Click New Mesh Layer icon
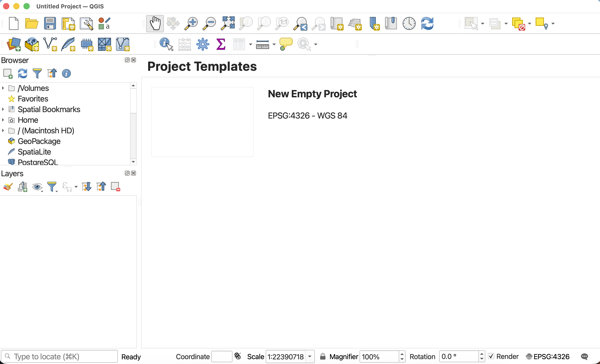600x364 pixels. (x=105, y=44)
